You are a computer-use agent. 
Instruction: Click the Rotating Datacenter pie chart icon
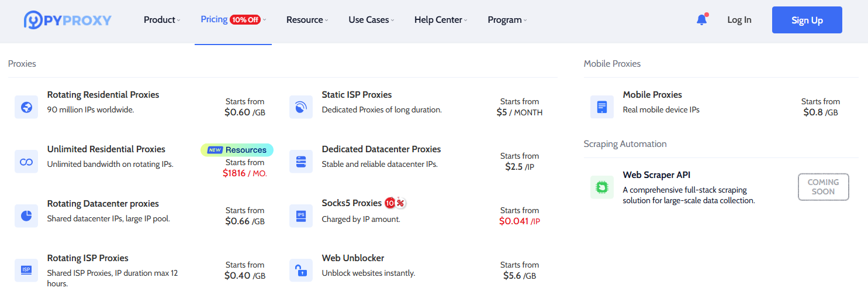(x=26, y=216)
